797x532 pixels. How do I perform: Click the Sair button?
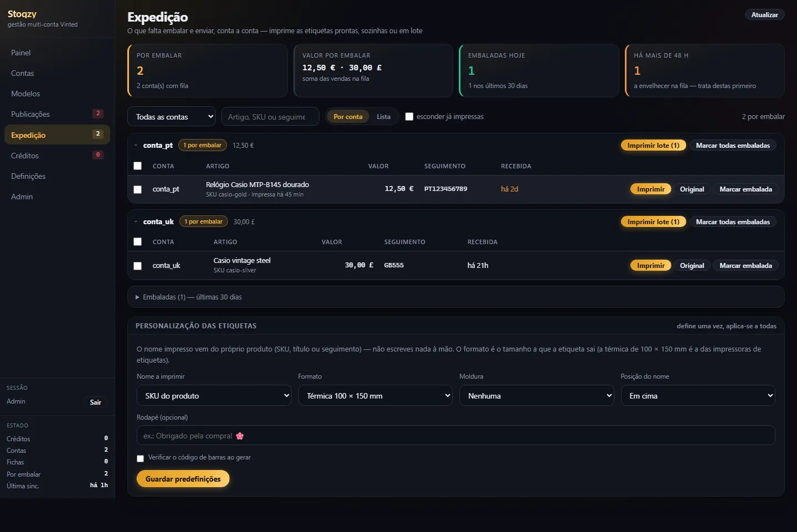click(x=95, y=402)
